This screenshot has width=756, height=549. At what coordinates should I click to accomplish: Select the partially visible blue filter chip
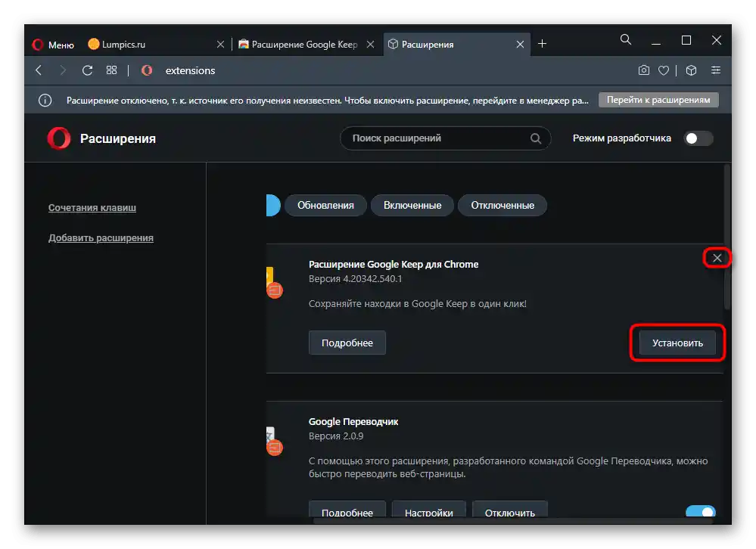pyautogui.click(x=273, y=205)
